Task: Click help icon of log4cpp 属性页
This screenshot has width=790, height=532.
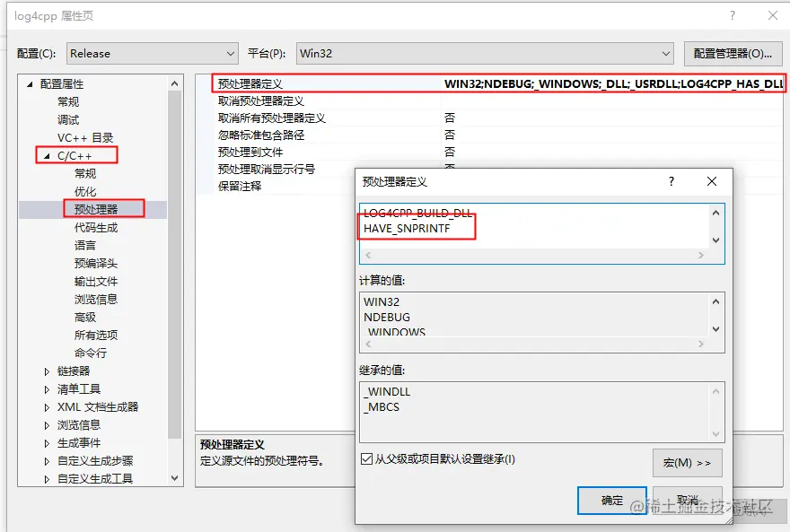Action: click(733, 15)
